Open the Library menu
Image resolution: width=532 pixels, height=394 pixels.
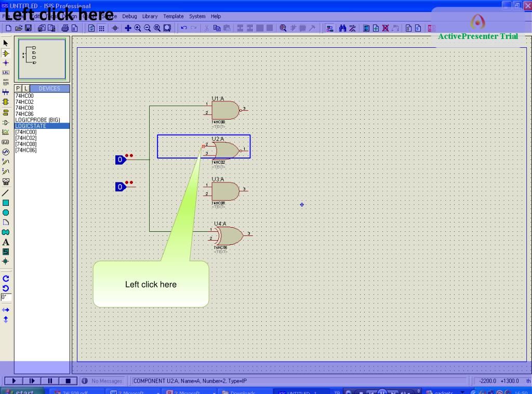pos(150,16)
